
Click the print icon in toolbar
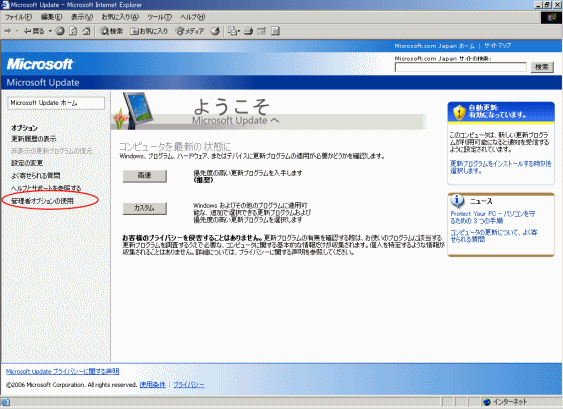(248, 31)
